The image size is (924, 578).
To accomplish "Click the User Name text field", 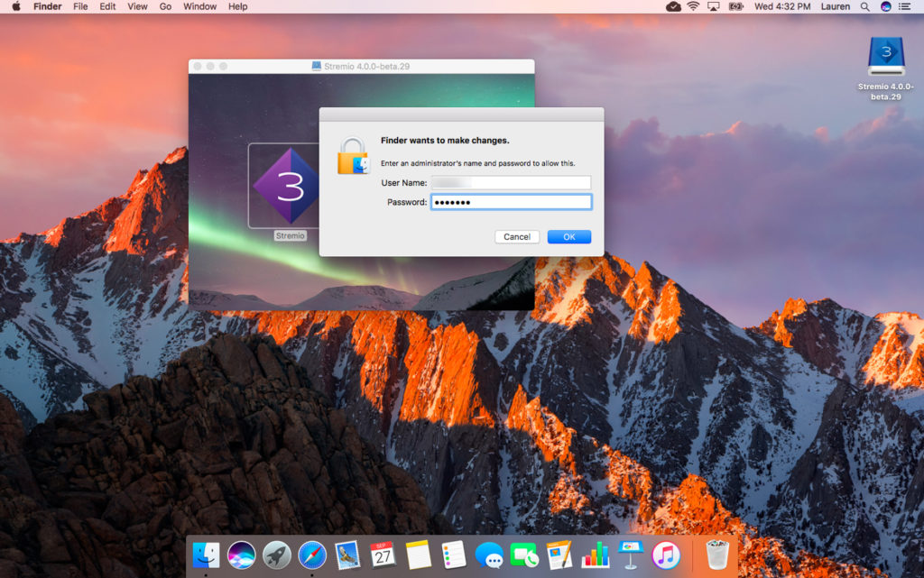I will click(511, 181).
